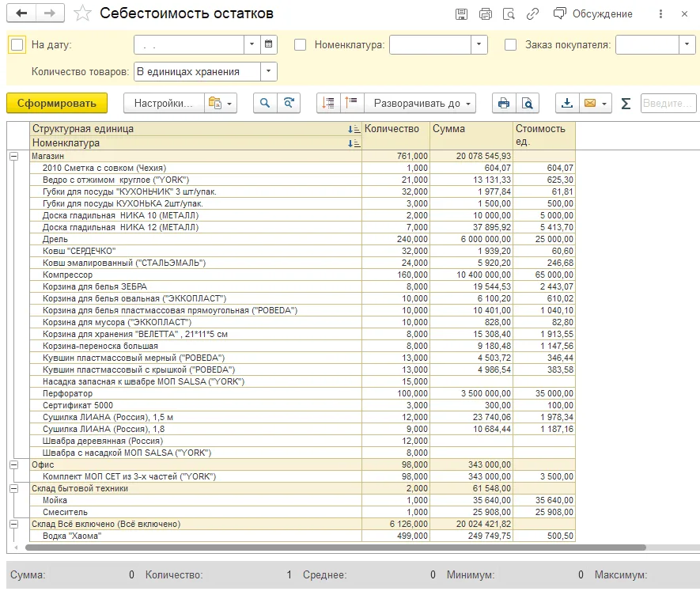The width and height of the screenshot is (700, 595).
Task: Go back with the left arrow button
Action: pyautogui.click(x=21, y=13)
